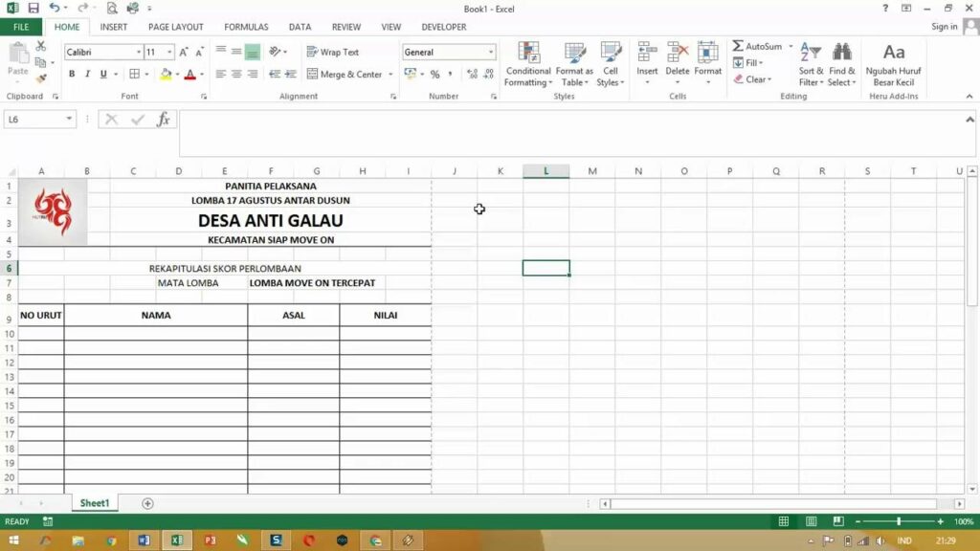Screen dimensions: 980x551
Task: Open the Format cells menu
Action: point(707,64)
